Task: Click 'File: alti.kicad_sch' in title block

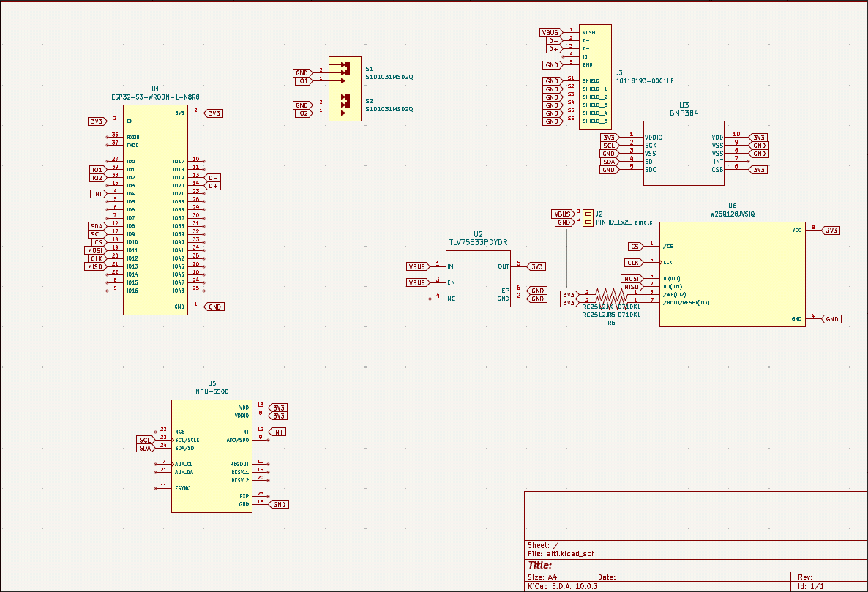Action: [561, 554]
